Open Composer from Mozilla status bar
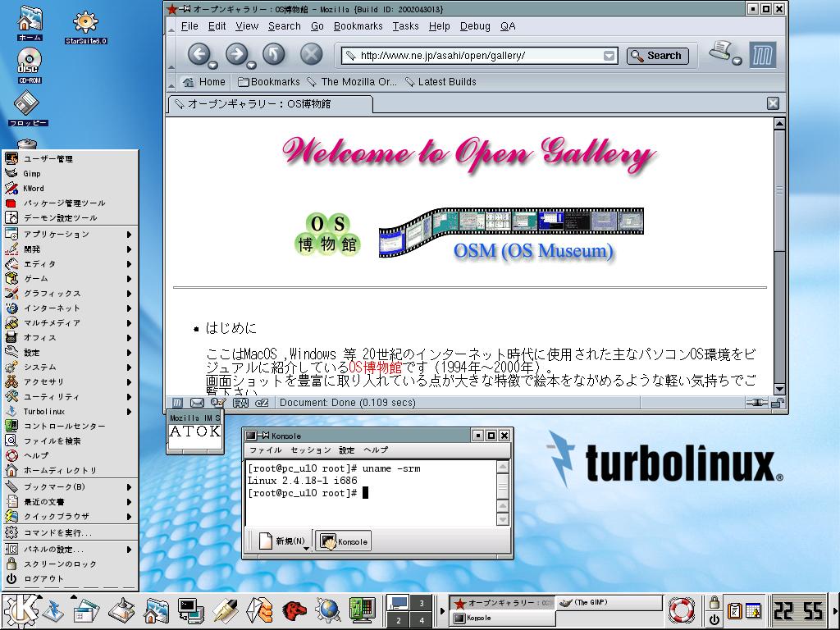 [217, 402]
